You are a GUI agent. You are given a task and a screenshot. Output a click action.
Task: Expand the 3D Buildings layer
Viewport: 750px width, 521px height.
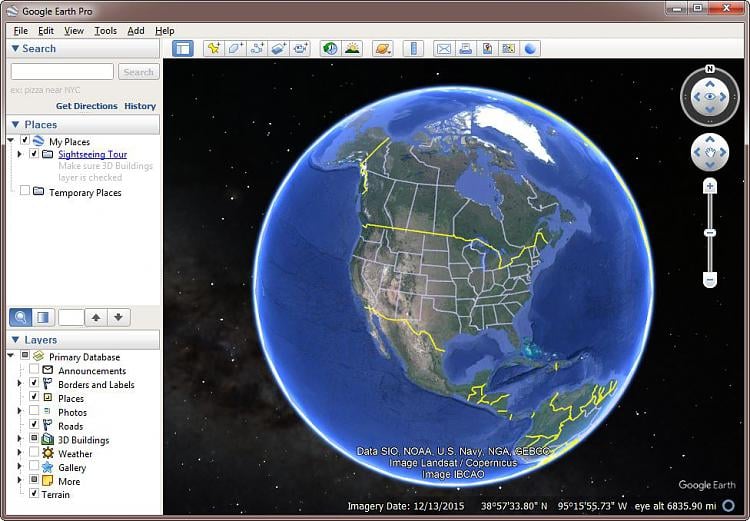(20, 439)
